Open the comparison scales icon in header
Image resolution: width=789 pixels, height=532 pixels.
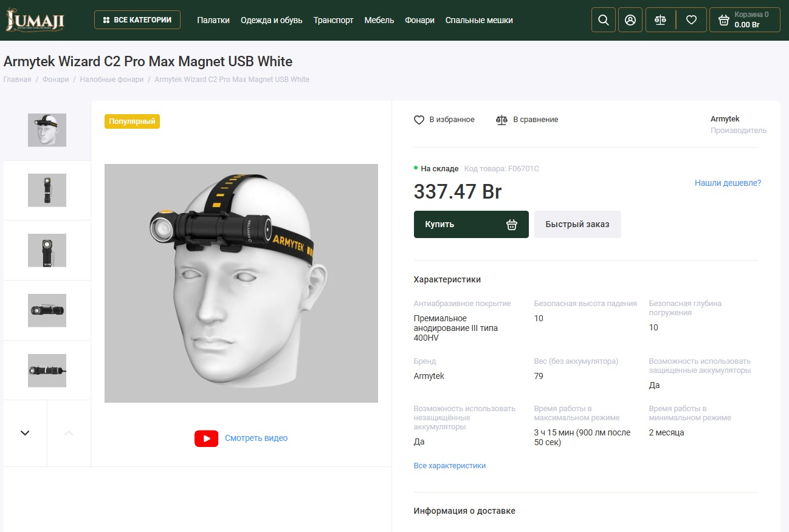pyautogui.click(x=661, y=20)
